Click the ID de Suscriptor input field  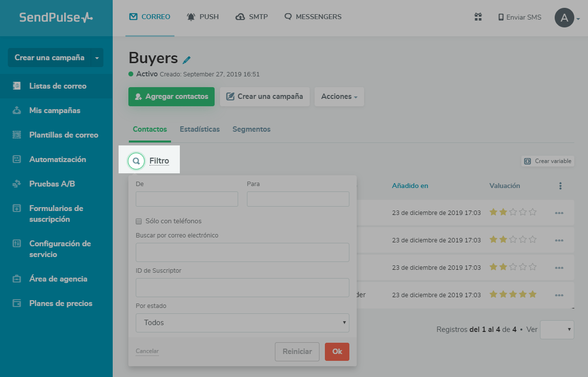[x=243, y=287]
